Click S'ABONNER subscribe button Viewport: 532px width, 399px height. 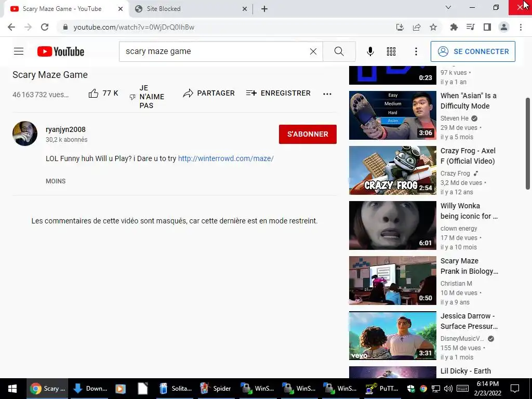point(308,134)
